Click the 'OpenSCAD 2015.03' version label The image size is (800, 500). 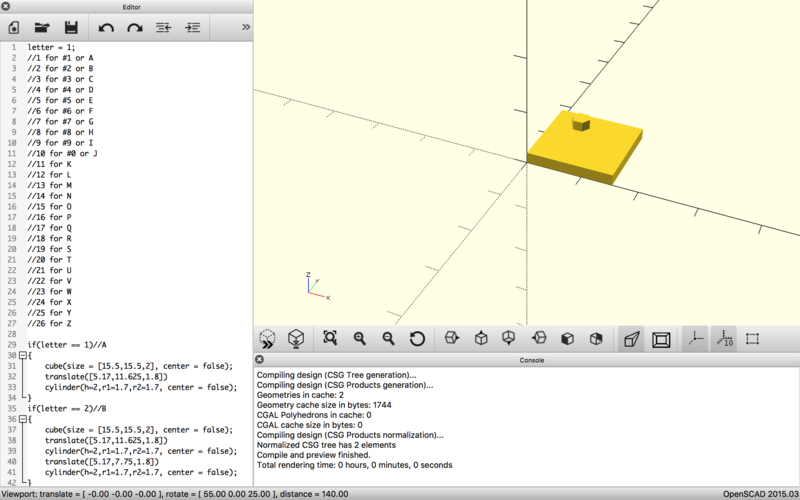761,494
